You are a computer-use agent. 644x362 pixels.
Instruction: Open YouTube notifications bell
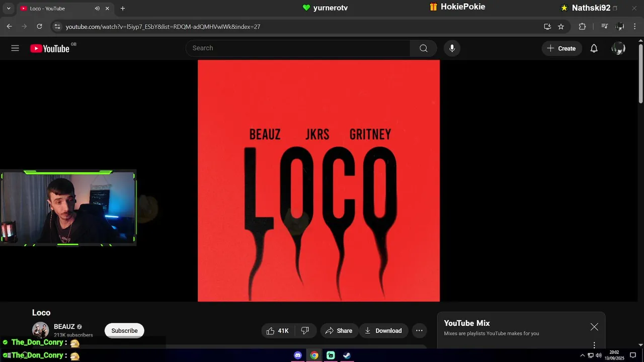pyautogui.click(x=594, y=48)
